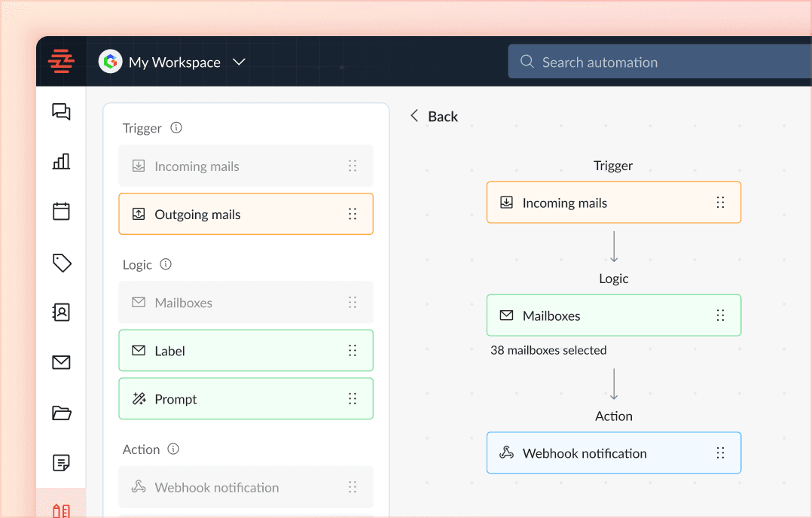Click the canvas Incoming mails download icon
Screen dimensions: 812x518
(506, 203)
